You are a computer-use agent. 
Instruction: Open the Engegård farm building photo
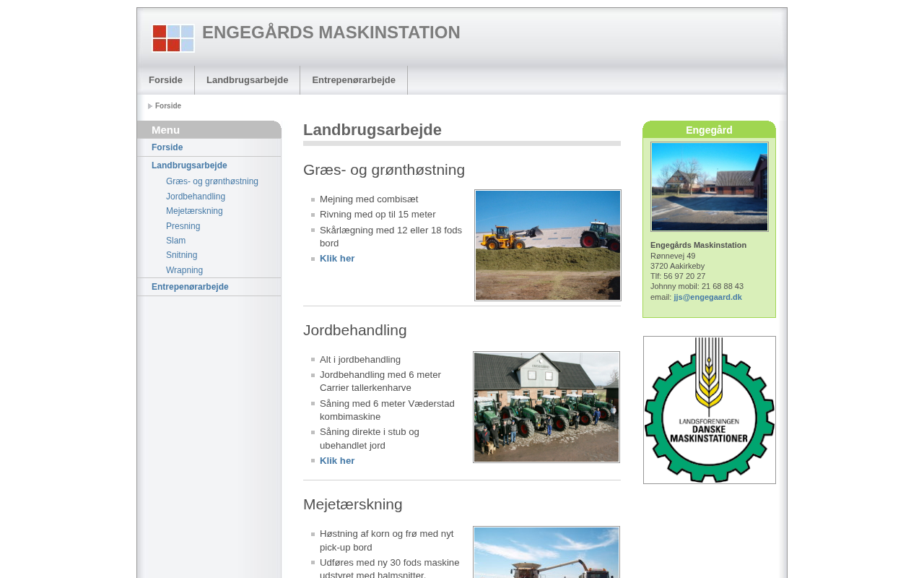710,186
